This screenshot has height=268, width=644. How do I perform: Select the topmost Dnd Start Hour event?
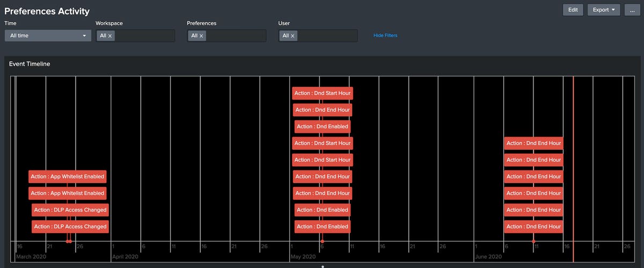coord(323,93)
